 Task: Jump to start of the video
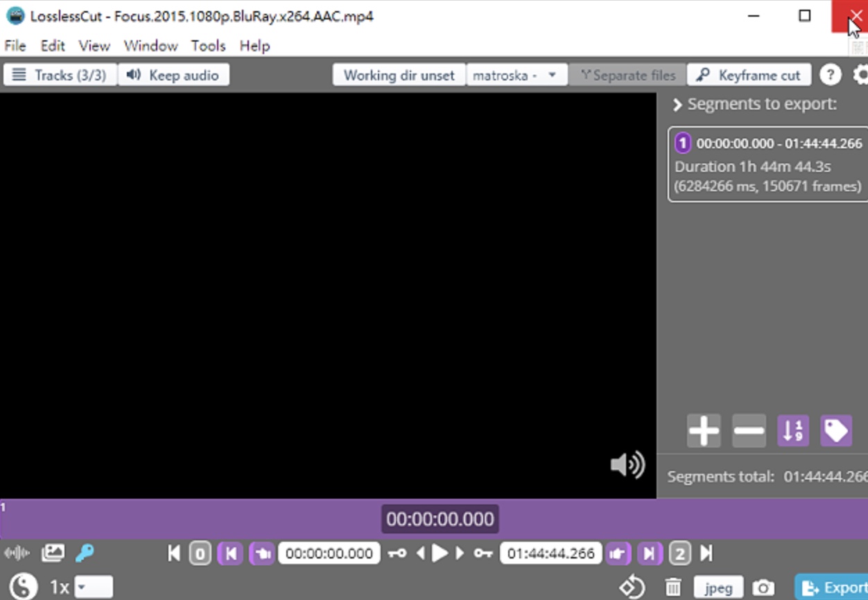[x=174, y=553]
